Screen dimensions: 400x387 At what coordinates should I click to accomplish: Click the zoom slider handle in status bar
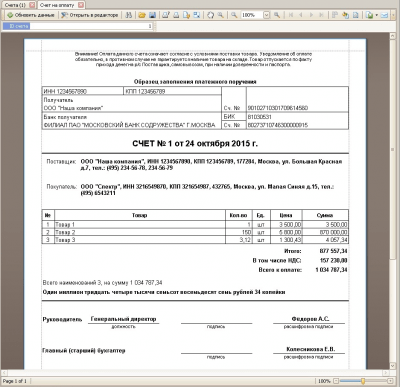[x=363, y=381]
